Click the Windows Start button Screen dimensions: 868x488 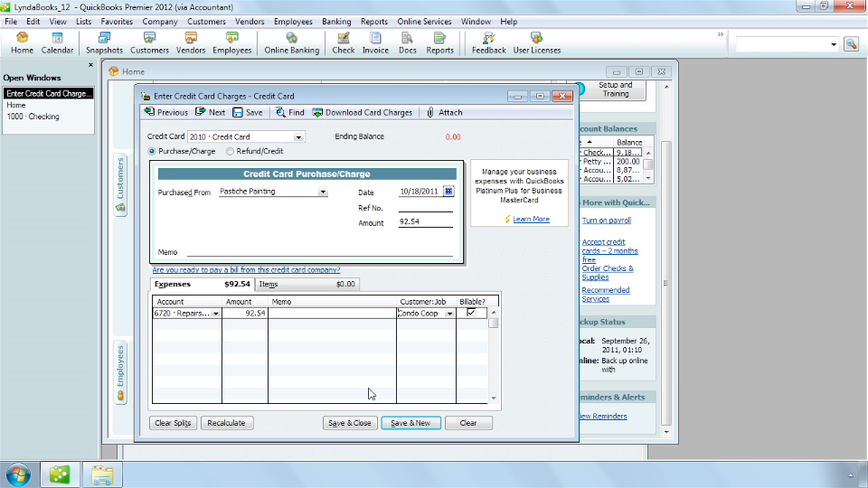click(18, 474)
